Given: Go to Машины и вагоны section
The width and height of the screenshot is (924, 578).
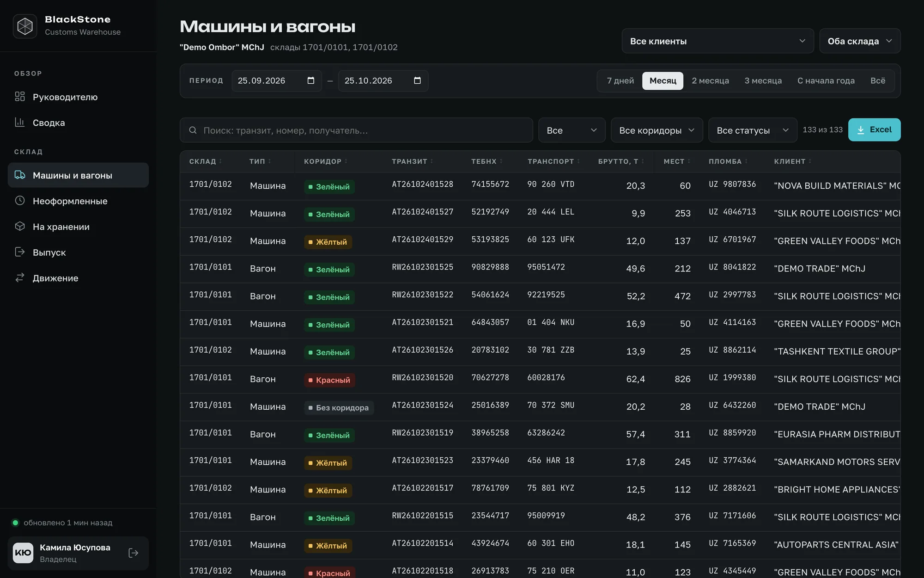Looking at the screenshot, I should click(x=78, y=175).
